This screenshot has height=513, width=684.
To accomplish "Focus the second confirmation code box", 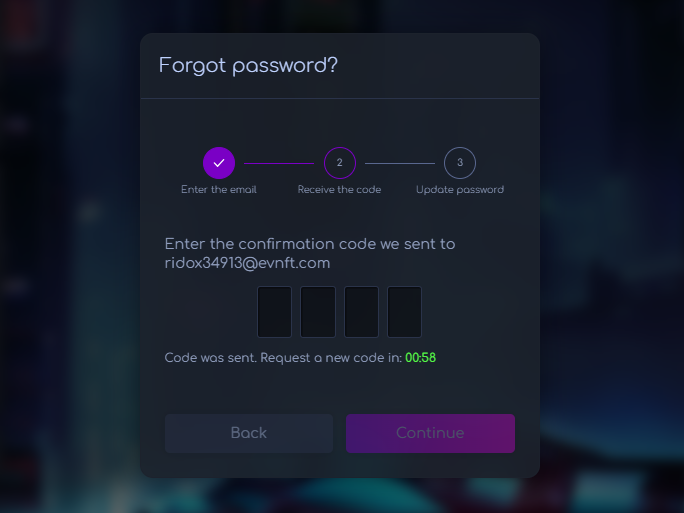I will tap(318, 312).
